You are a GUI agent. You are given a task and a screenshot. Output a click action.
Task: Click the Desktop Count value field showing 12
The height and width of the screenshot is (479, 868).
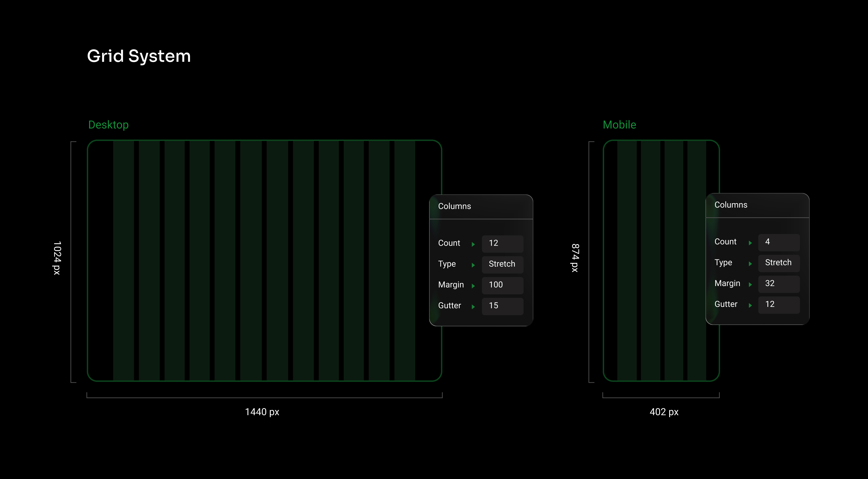[503, 243]
